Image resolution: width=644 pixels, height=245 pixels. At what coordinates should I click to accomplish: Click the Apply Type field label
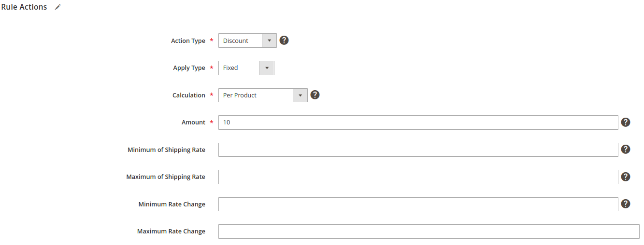coord(189,68)
